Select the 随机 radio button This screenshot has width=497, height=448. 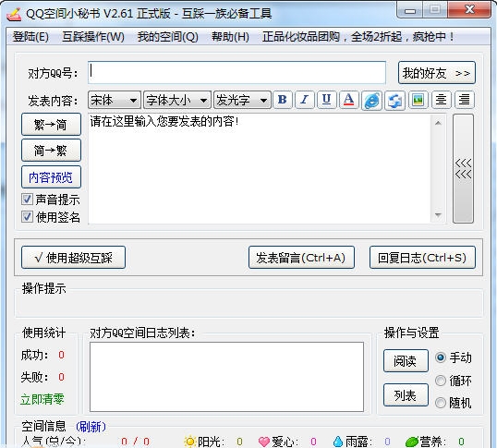(x=441, y=403)
